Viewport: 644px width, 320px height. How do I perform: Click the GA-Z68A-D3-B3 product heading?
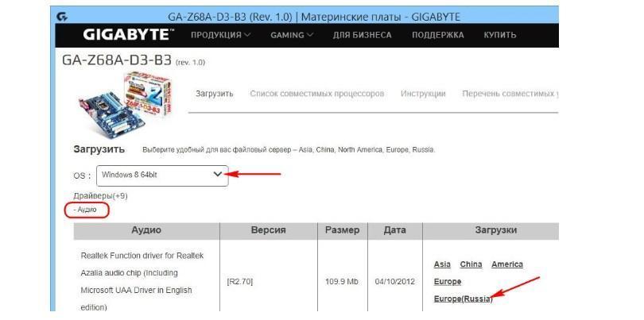point(117,60)
